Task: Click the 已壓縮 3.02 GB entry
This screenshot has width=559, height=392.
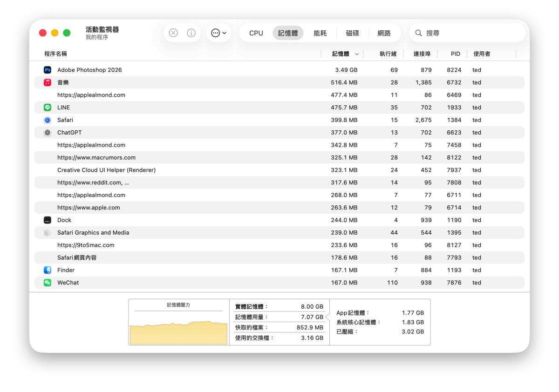Action: pyautogui.click(x=380, y=332)
